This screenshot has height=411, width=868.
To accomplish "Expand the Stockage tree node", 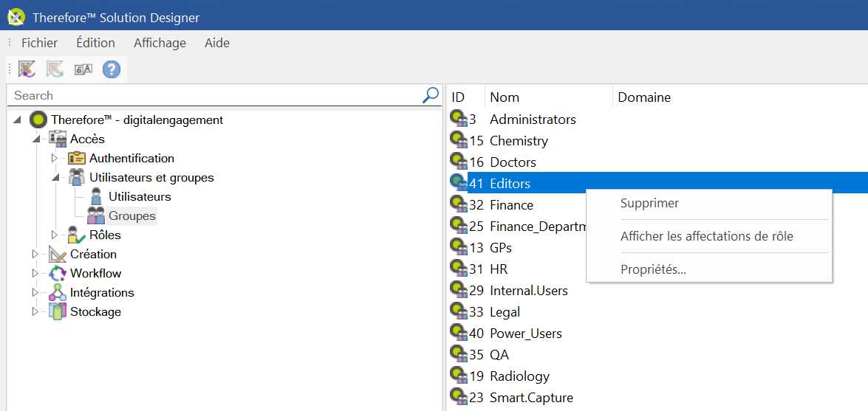I will 35,311.
